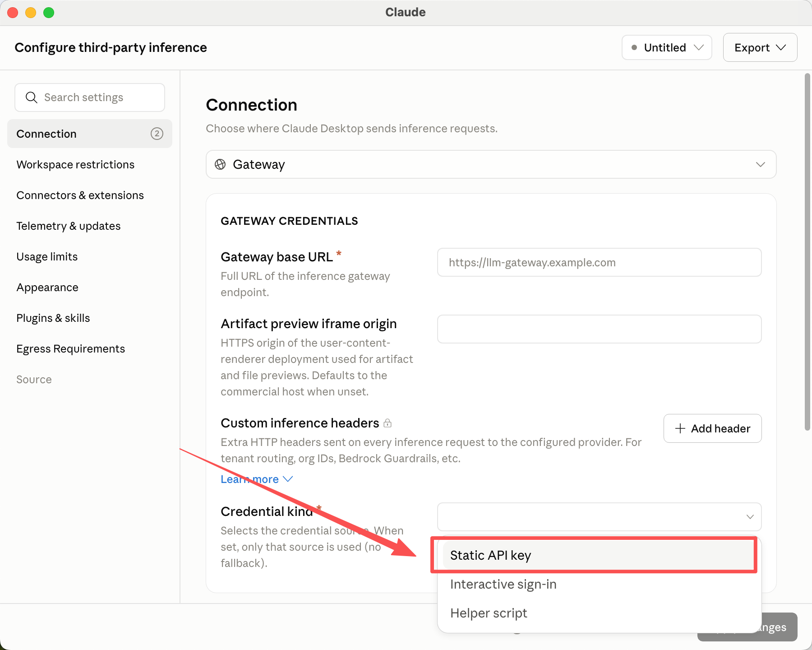Focus the Search settings field
This screenshot has width=812, height=650.
point(90,97)
